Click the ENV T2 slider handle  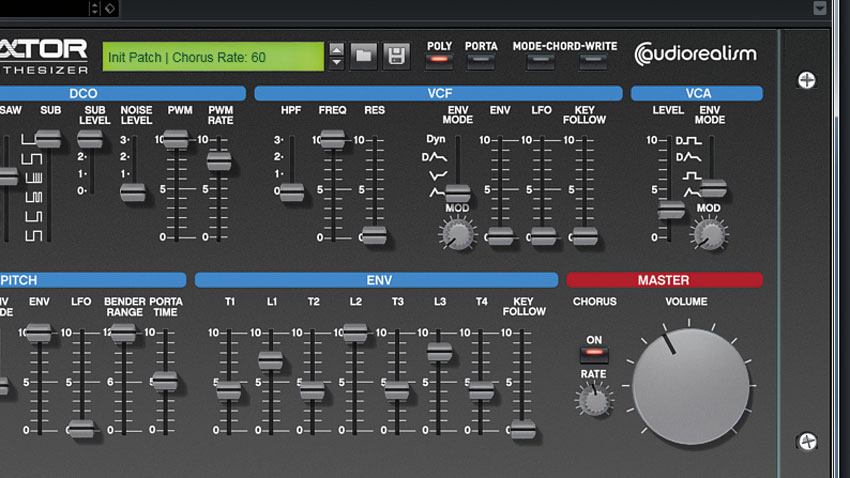coord(313,390)
